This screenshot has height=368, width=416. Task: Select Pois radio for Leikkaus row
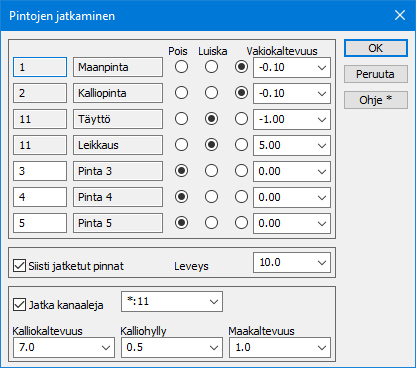click(x=181, y=145)
